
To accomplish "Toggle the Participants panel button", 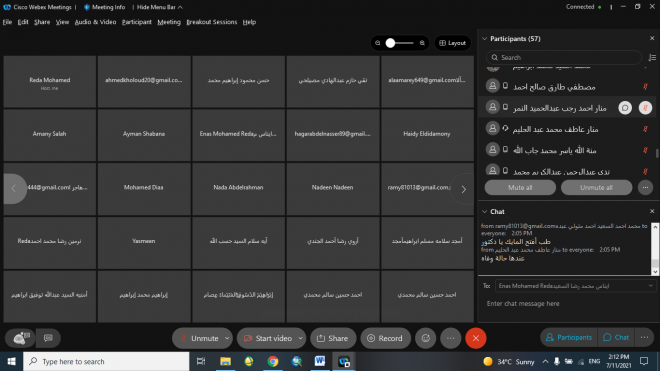I will click(569, 337).
